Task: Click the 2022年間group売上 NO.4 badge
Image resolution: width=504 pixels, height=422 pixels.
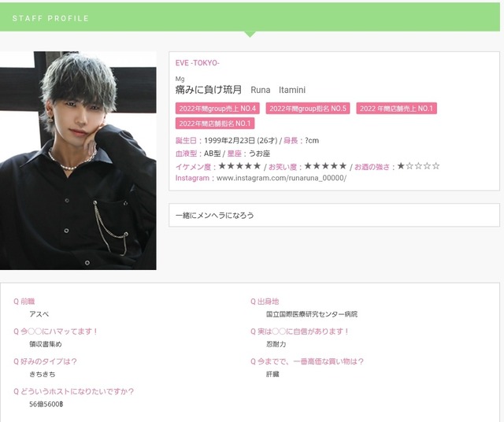Action: point(217,109)
